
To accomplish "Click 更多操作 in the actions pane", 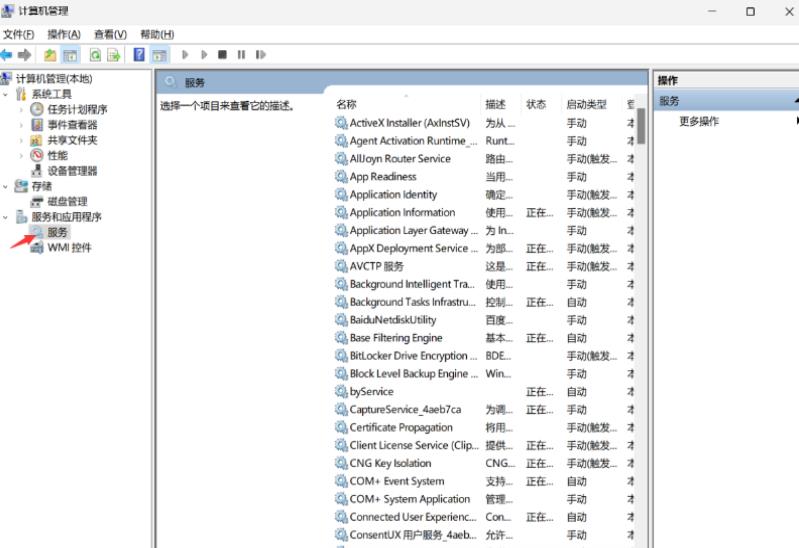I will (x=699, y=121).
